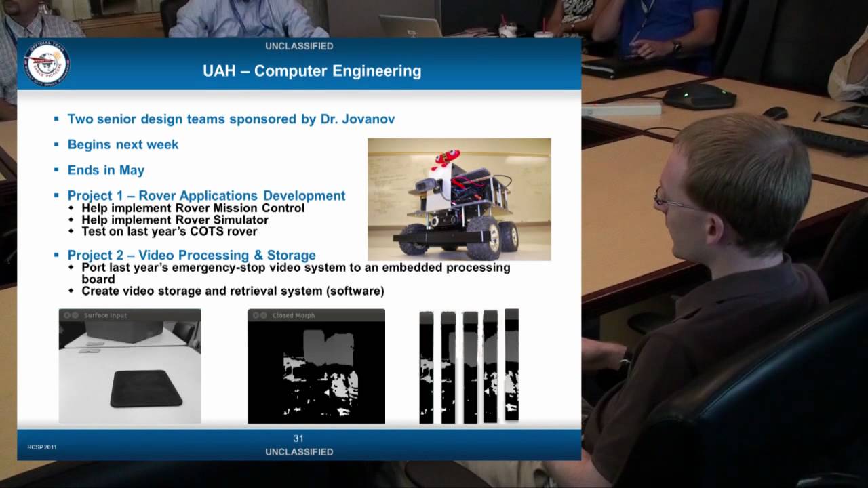
Task: Click 'Help implement Rover Simulator' line
Action: [175, 220]
